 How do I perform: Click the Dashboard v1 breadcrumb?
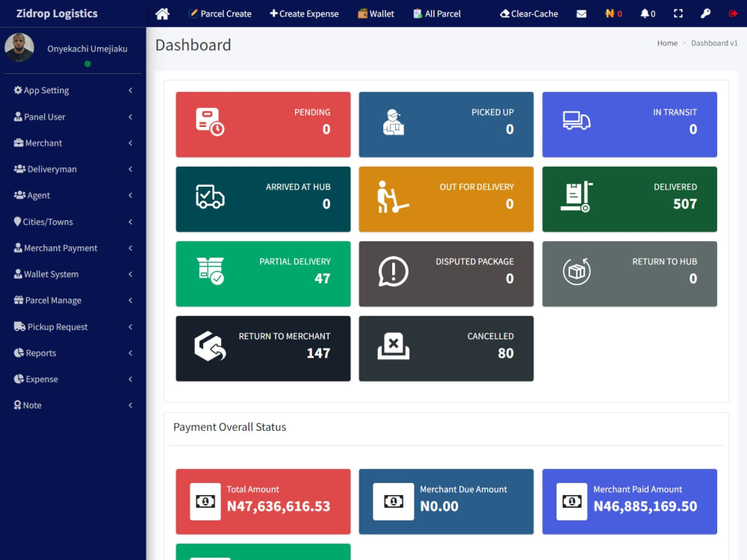coord(714,43)
